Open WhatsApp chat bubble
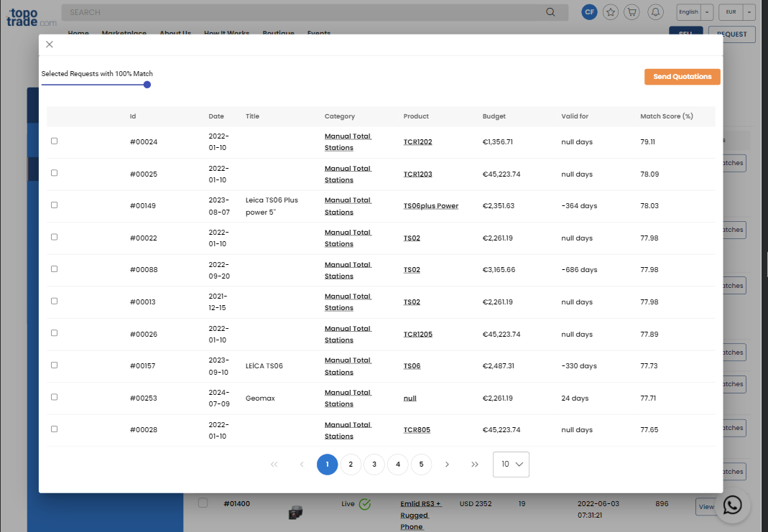Viewport: 768px width, 532px height. coord(732,505)
